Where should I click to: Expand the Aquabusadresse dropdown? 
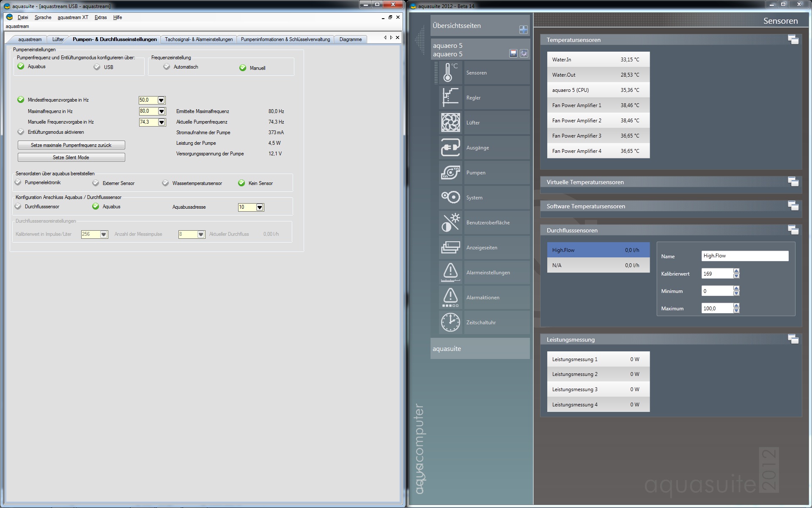[260, 207]
